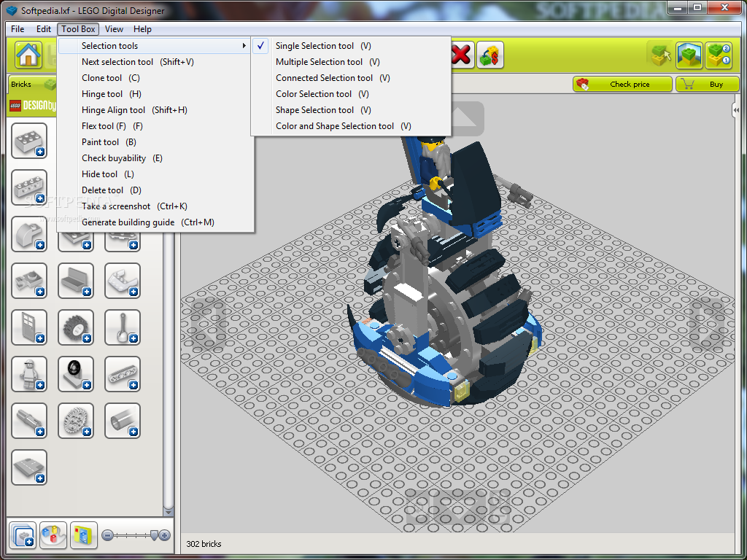Click the brick icon size slider handle
The image size is (747, 560).
pos(154,535)
